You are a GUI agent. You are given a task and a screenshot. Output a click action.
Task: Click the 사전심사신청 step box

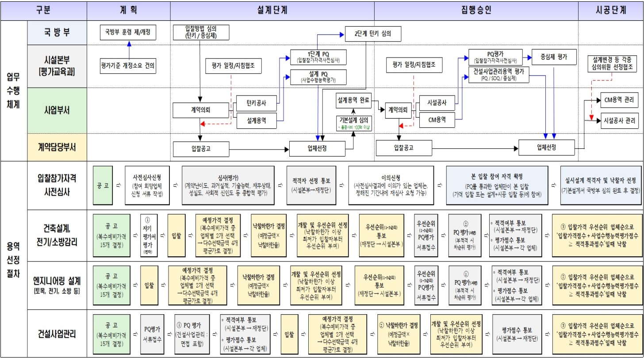[x=145, y=185]
